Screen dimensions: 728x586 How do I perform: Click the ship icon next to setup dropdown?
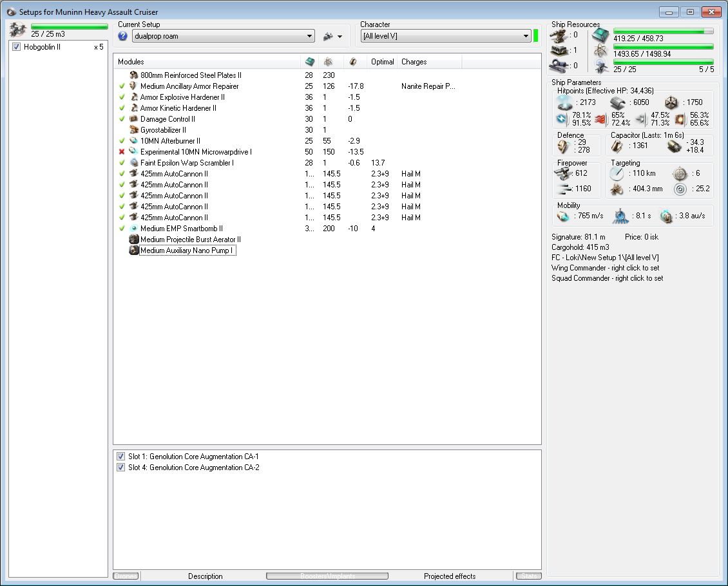click(x=329, y=36)
